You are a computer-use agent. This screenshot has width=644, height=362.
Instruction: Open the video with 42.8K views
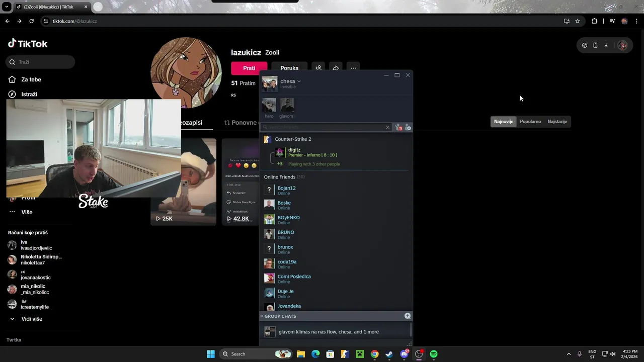[240, 182]
